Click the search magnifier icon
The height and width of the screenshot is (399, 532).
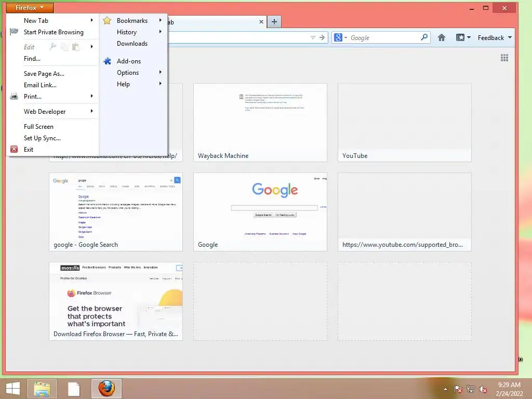tap(424, 37)
